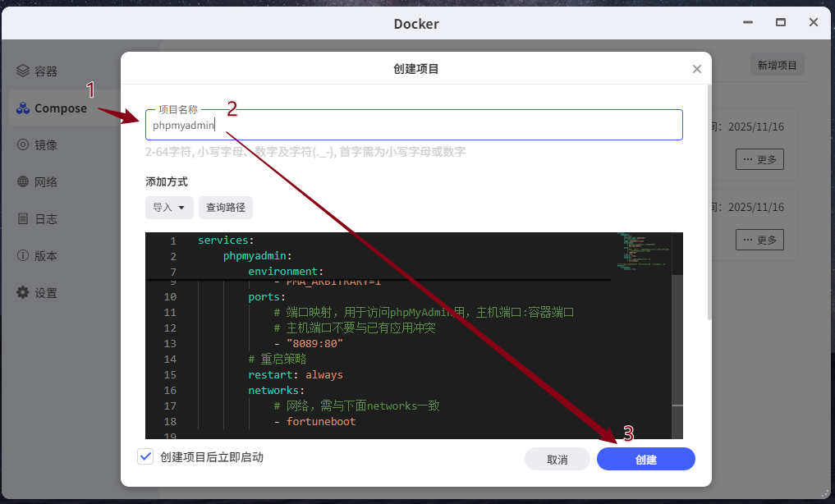The width and height of the screenshot is (835, 504).
Task: Close the 创建项目 dialog with the X icon
Action: coord(697,70)
